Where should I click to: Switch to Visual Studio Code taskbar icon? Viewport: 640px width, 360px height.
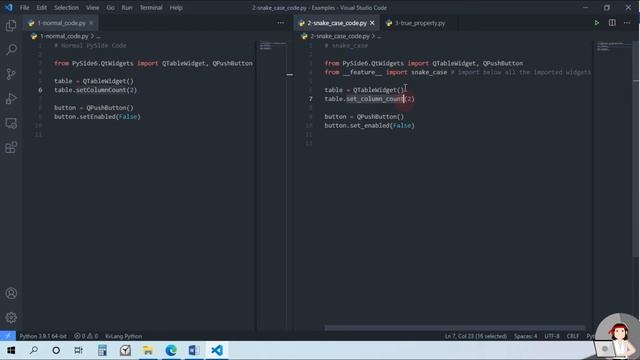coord(217,350)
